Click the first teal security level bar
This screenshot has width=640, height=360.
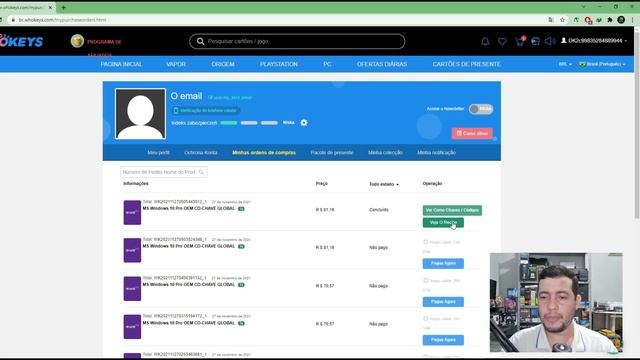(229, 122)
